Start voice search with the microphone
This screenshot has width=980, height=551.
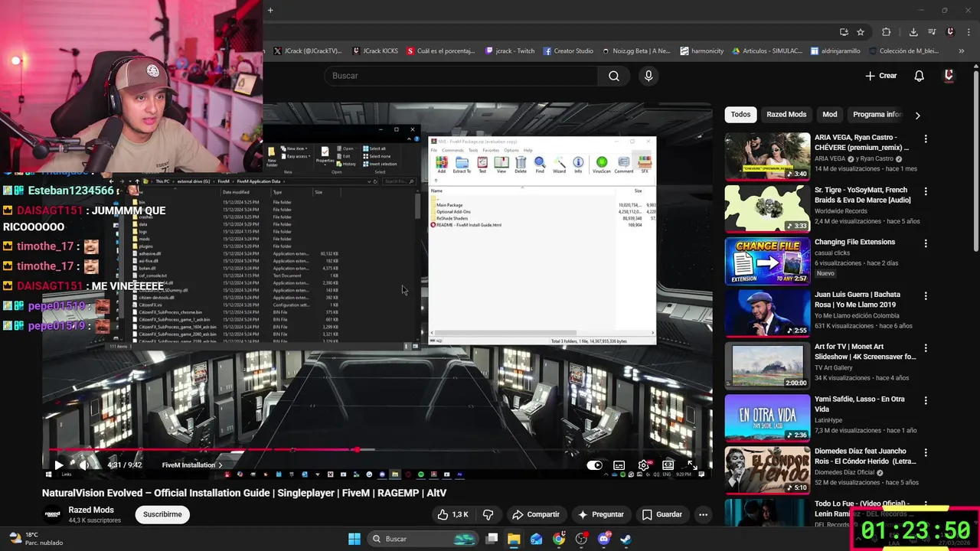648,76
